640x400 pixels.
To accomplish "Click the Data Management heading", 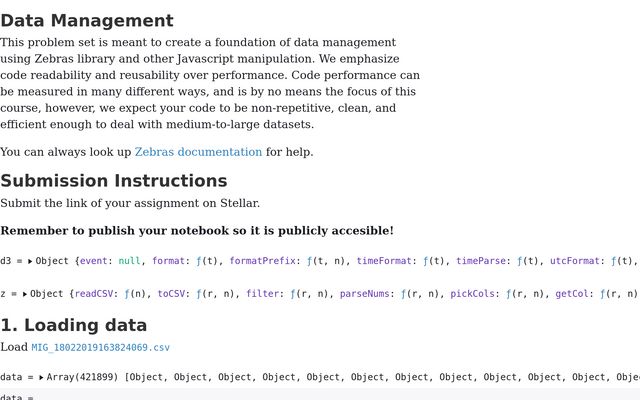I will [x=87, y=20].
